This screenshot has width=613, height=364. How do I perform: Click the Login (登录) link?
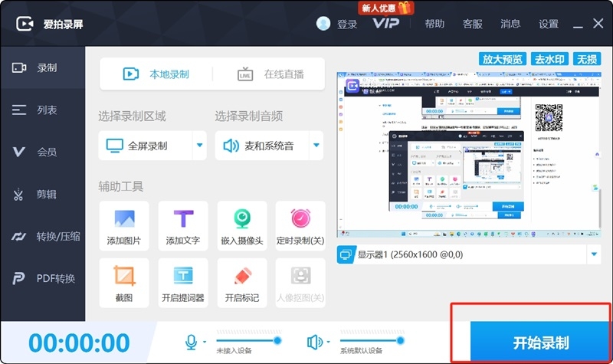tap(347, 25)
